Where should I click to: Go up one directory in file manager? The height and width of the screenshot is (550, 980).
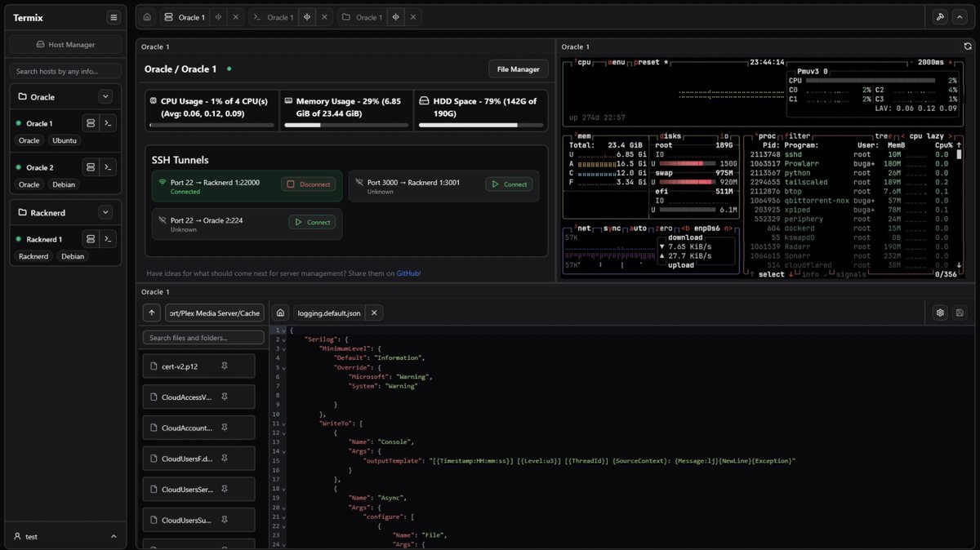pyautogui.click(x=152, y=313)
